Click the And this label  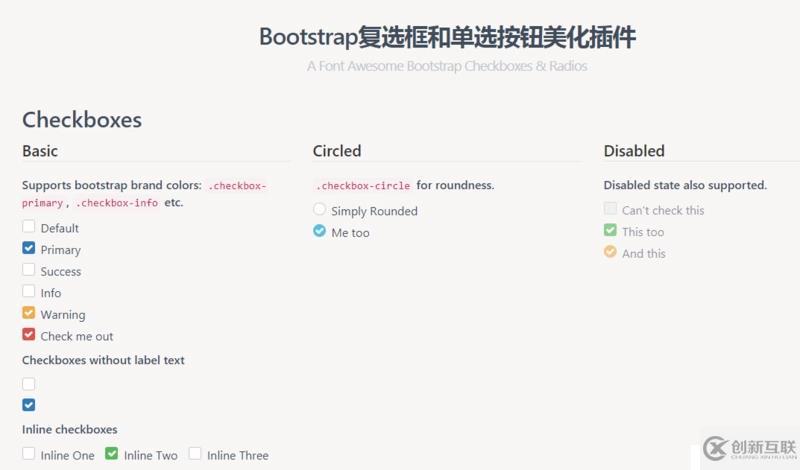click(644, 254)
